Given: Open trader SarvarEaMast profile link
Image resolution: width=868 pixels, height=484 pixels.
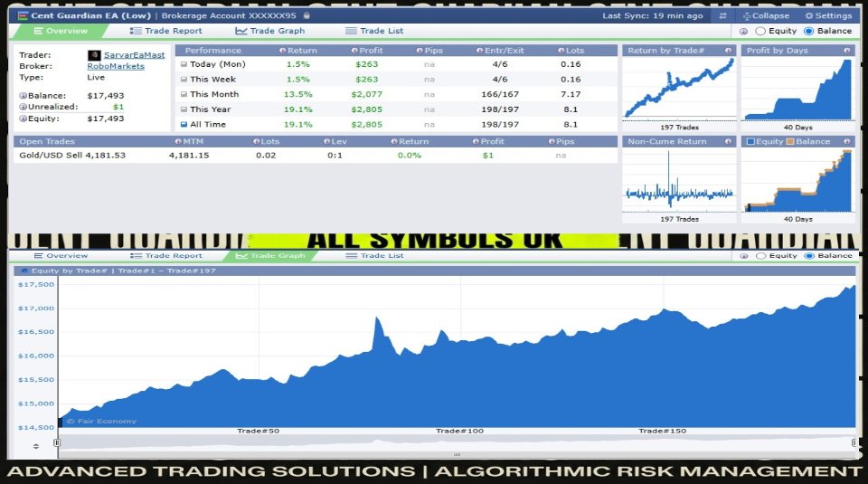Looking at the screenshot, I should [134, 55].
